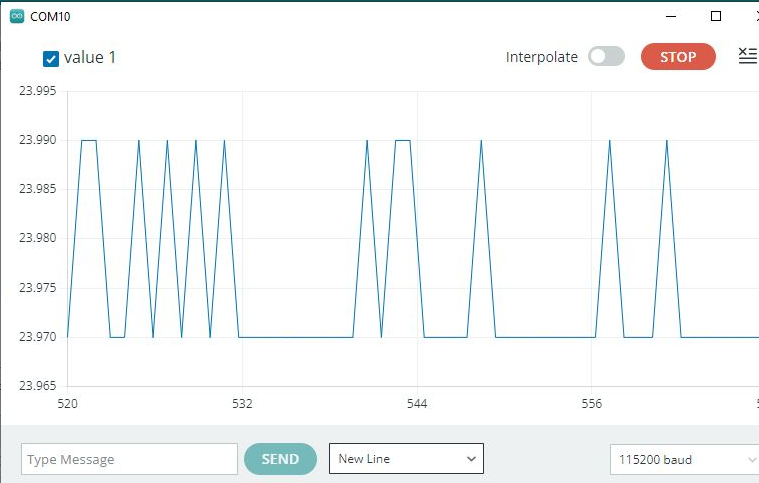Click the 532 x-axis label
The image size is (759, 483).
242,404
